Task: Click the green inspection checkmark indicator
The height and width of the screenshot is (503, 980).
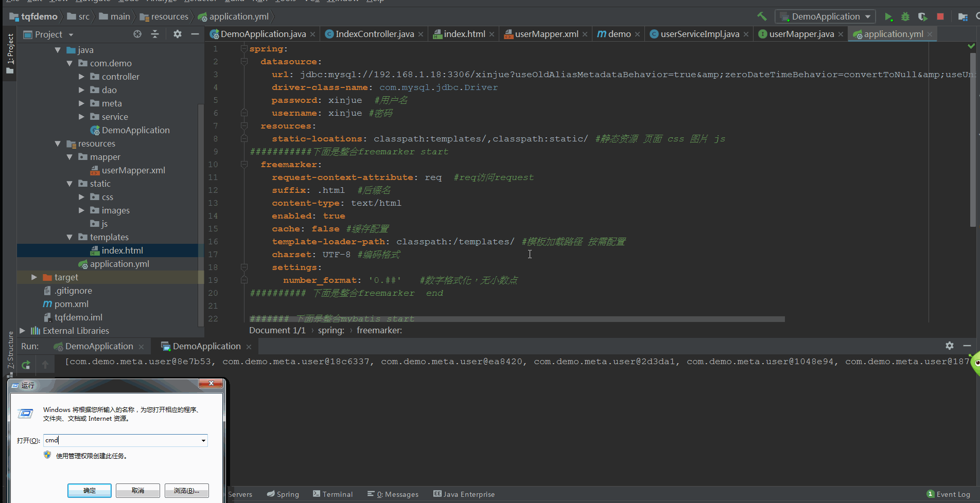Action: [971, 46]
